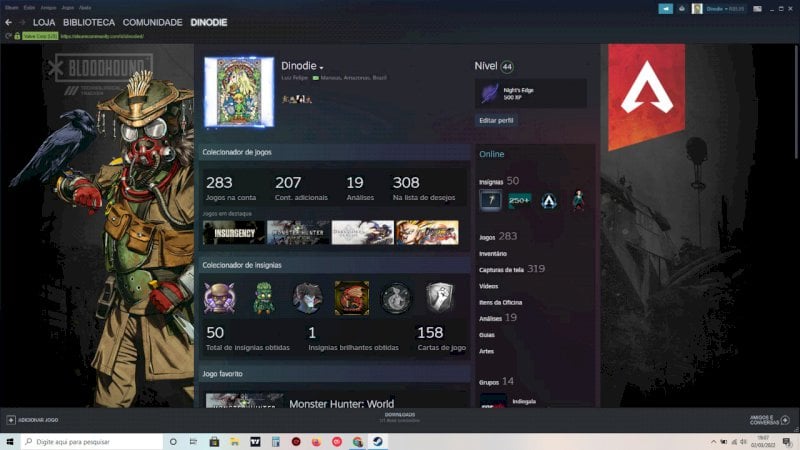Go to the COMUNIDADE tab
This screenshot has height=450, width=800.
[152, 22]
